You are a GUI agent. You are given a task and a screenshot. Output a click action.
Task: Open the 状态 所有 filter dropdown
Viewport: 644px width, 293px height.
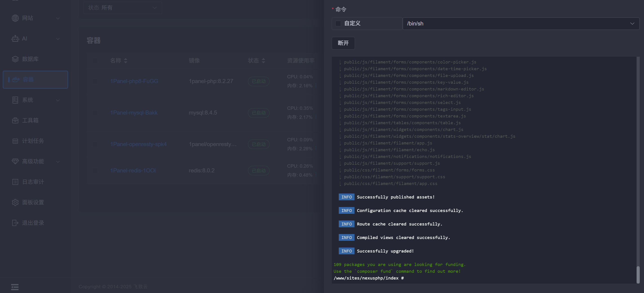[x=123, y=8]
